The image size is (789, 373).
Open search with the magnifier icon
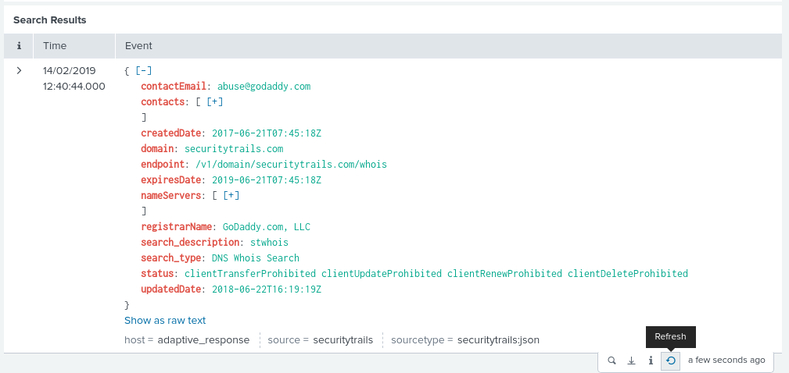point(611,360)
